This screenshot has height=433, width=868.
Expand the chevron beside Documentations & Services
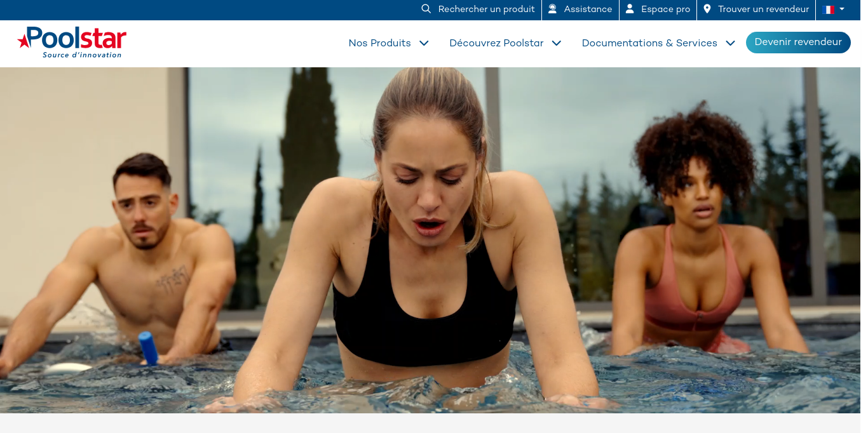point(730,43)
